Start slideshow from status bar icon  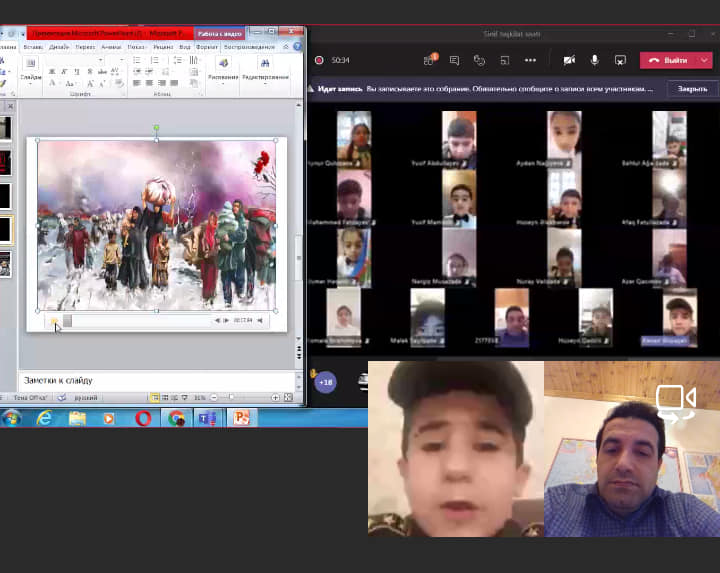click(x=184, y=398)
